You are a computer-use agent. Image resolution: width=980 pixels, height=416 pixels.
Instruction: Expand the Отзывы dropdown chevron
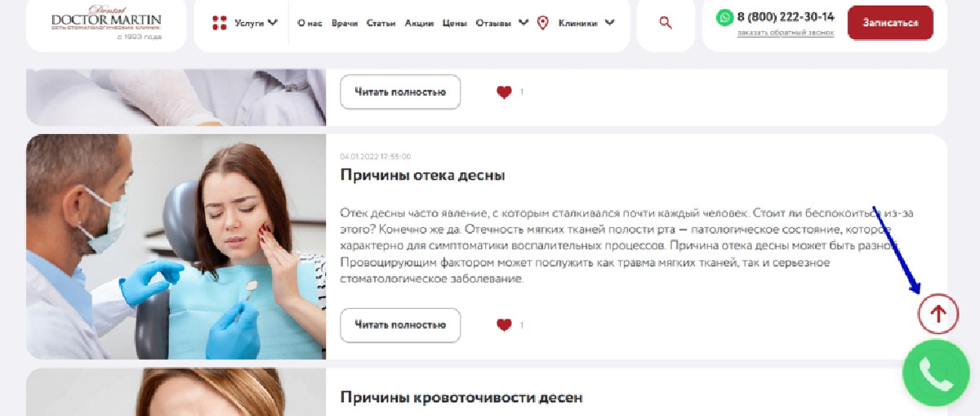pos(523,23)
